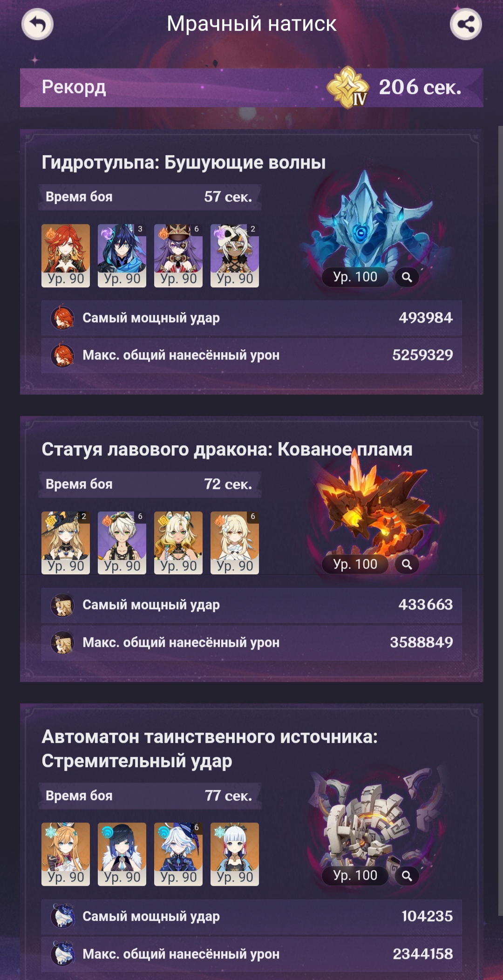Choose the witch-hat blonde character in the second team

coord(66,543)
